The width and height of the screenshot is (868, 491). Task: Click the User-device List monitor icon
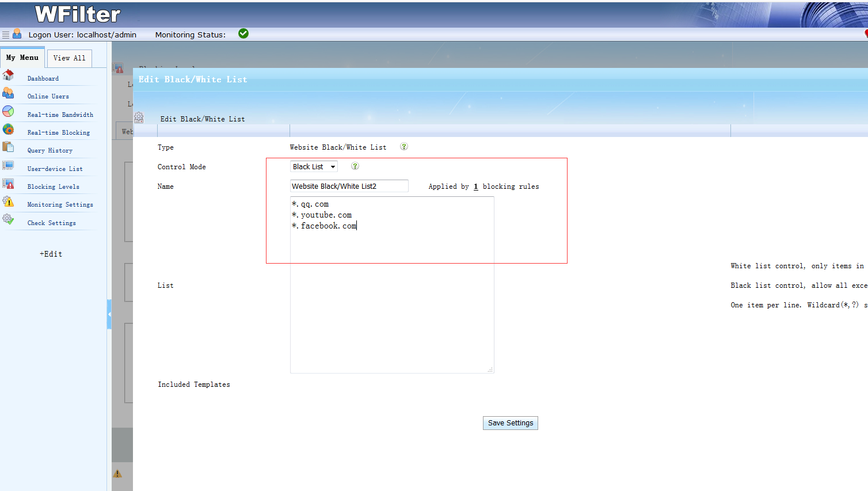(x=8, y=165)
